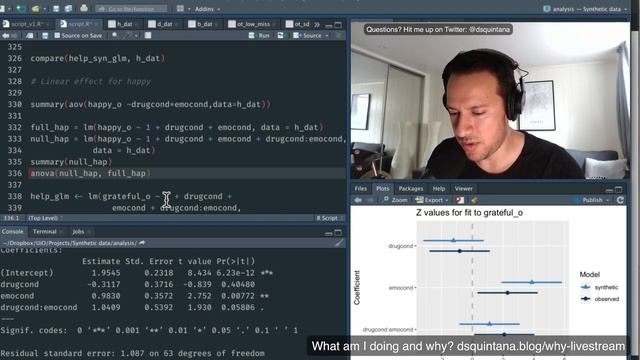Click the drugcond:emocond row in console output
The width and height of the screenshot is (640, 360).
tap(132, 307)
